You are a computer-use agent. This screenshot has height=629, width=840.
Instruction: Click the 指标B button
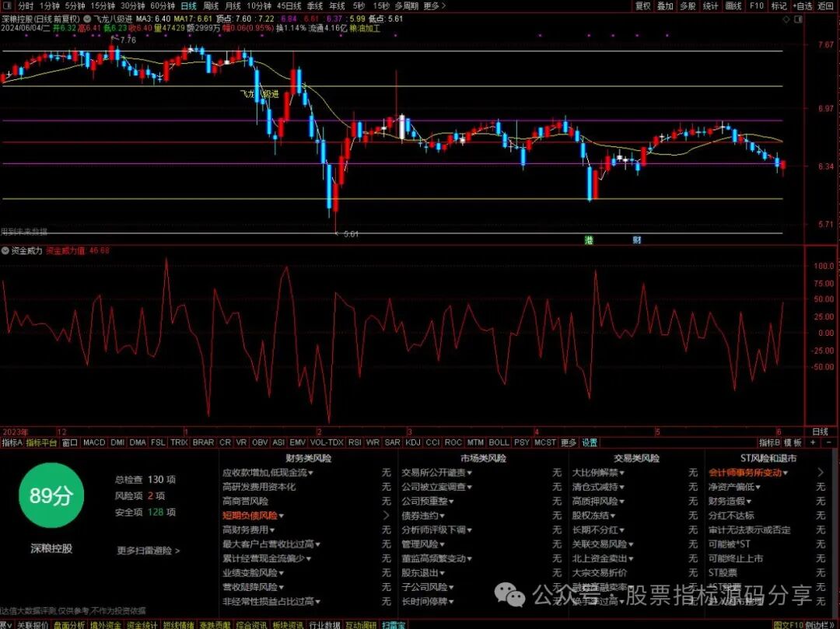pyautogui.click(x=769, y=442)
